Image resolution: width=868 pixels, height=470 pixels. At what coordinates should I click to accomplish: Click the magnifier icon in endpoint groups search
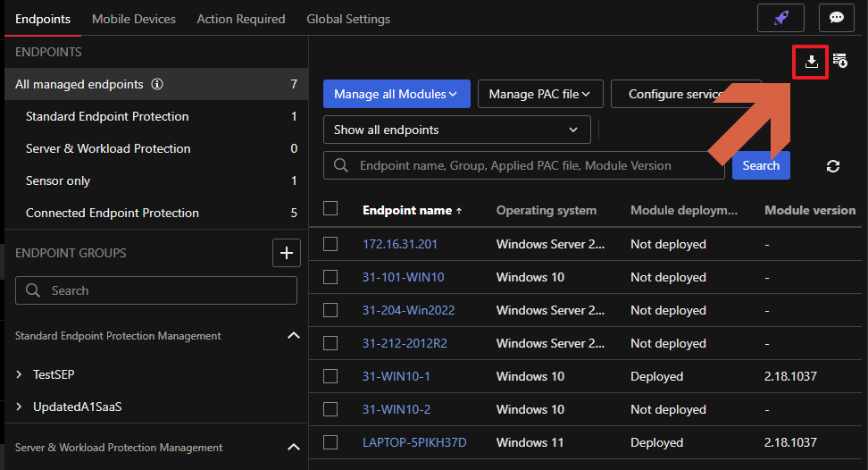click(x=33, y=290)
